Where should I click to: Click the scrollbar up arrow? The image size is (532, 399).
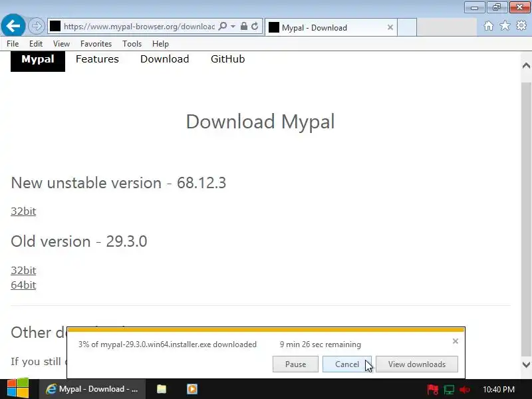point(526,65)
